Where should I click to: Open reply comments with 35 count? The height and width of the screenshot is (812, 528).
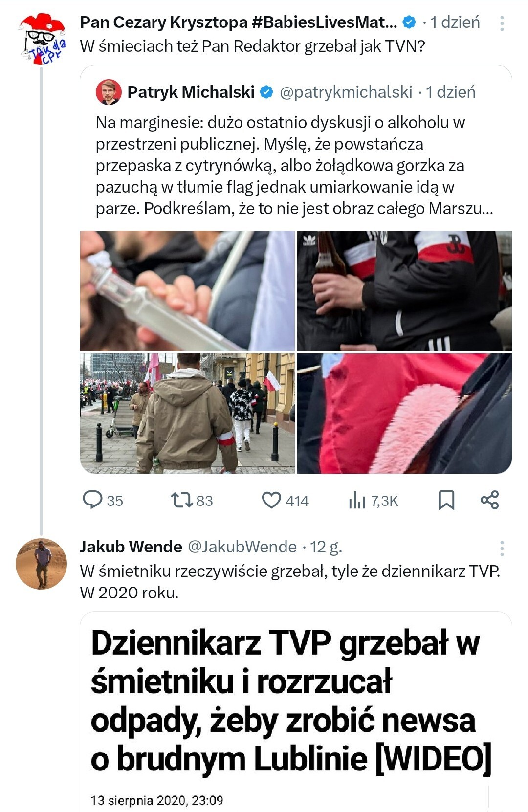point(103,501)
